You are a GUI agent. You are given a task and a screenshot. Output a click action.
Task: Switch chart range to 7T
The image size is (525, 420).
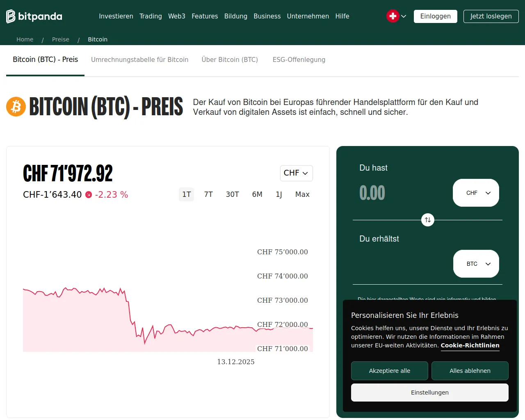[x=208, y=194]
